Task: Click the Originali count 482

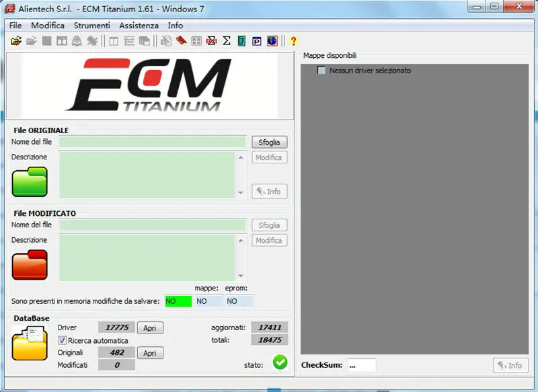Action: click(x=116, y=352)
